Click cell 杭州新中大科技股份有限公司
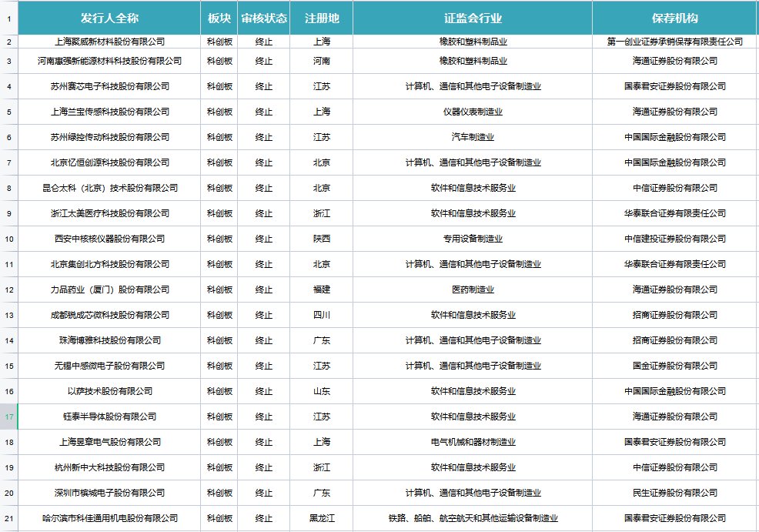This screenshot has width=759, height=532. [x=109, y=467]
